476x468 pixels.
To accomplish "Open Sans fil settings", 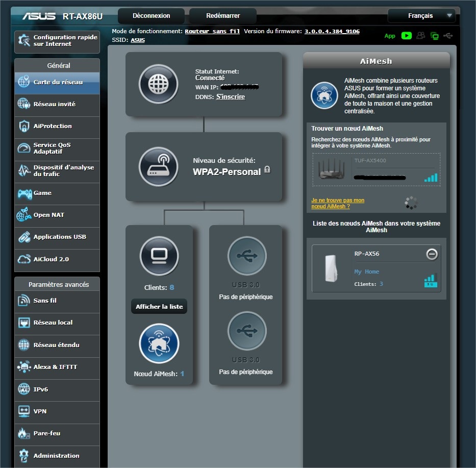I will 57,301.
